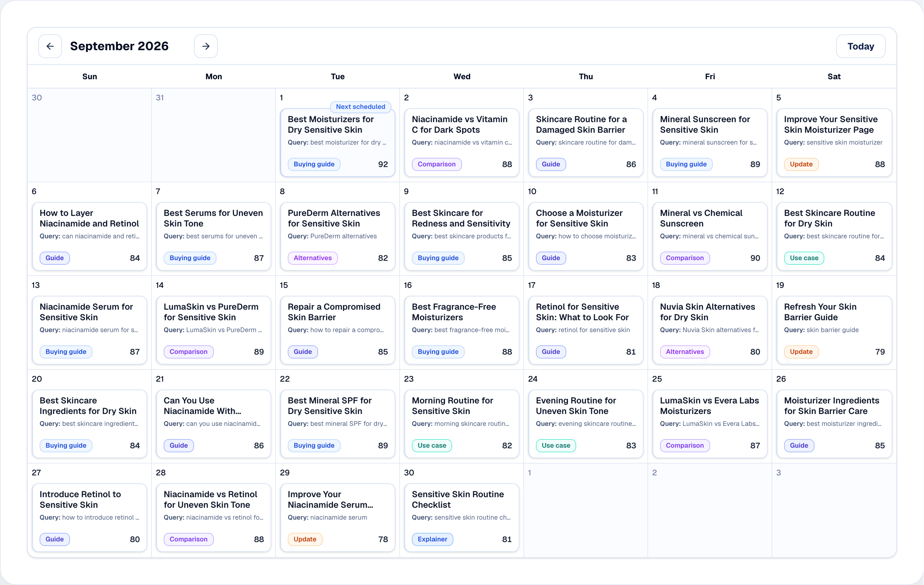Go to previous month with left arrow
This screenshot has width=924, height=585.
[x=50, y=46]
